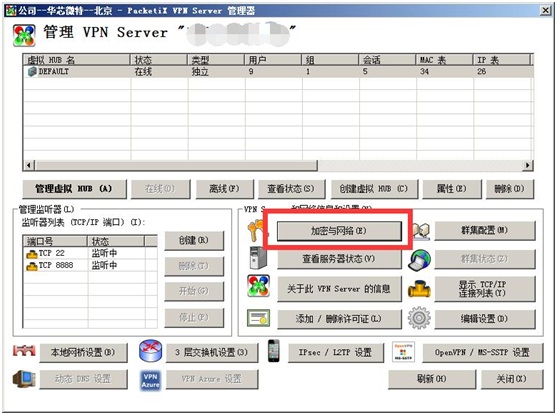The image size is (557, 415).
Task: Click the red bridge icon beside 本地网桥设置
Action: 24,351
